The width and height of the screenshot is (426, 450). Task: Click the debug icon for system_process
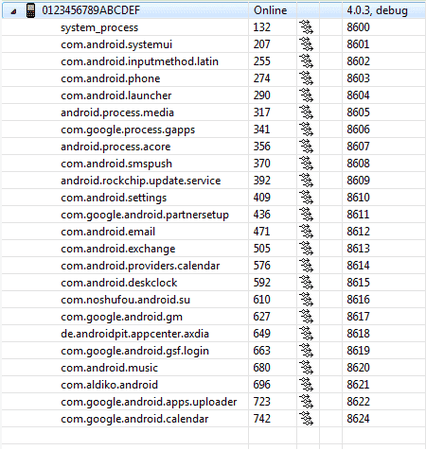(306, 27)
